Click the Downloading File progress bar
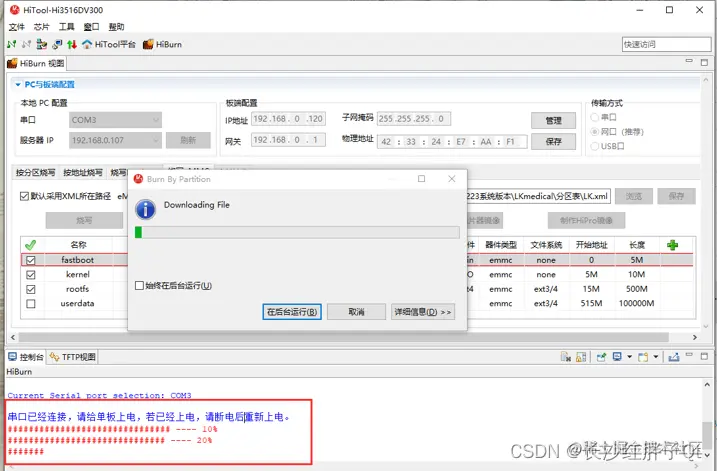 297,232
